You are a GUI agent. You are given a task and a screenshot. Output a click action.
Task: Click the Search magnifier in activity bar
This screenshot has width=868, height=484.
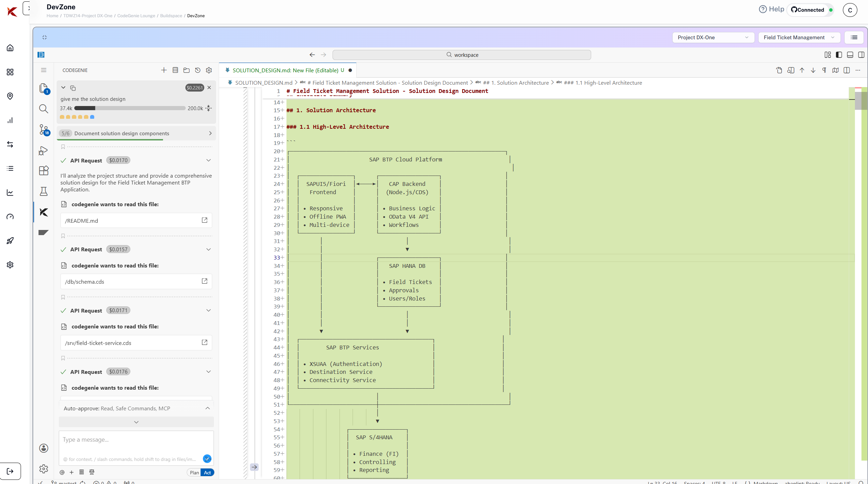click(x=43, y=109)
